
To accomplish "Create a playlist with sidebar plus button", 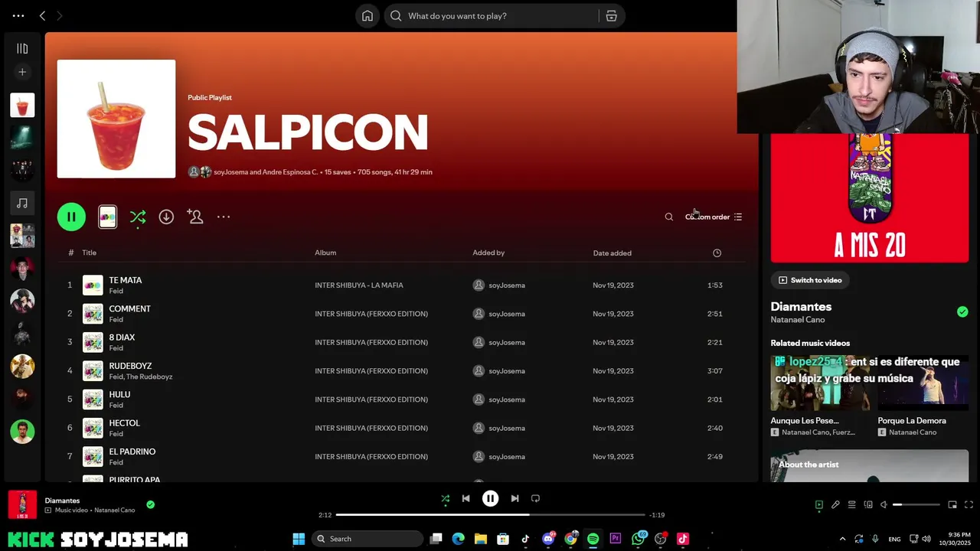I will coord(22,72).
